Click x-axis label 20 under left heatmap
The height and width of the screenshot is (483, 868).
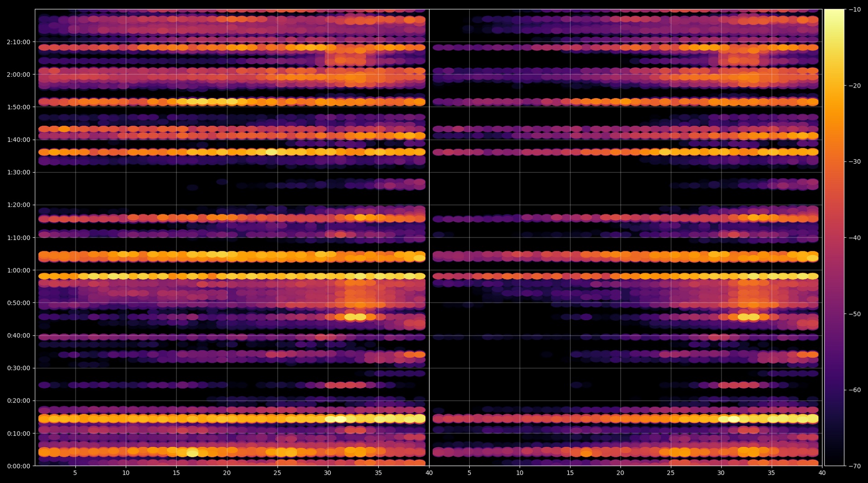click(227, 473)
